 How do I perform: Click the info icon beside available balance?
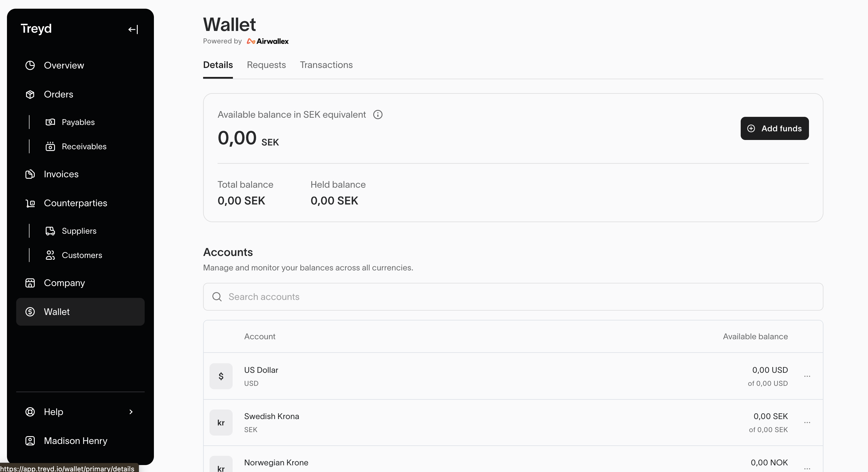[x=378, y=115]
